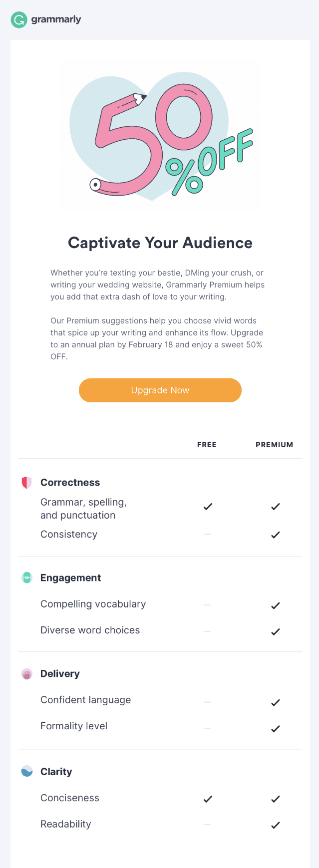Select the Compelling vocabulary row label
Viewport: 319px width, 868px height.
click(x=93, y=604)
